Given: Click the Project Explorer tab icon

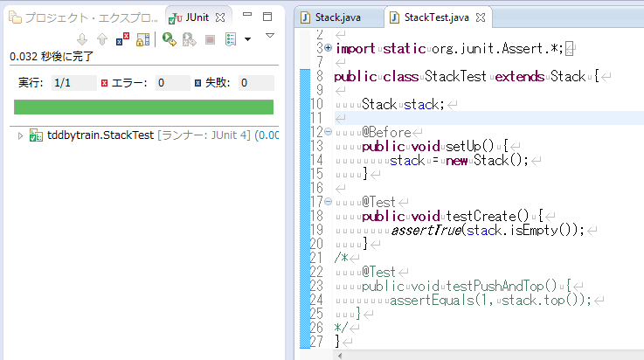Looking at the screenshot, I should point(15,17).
